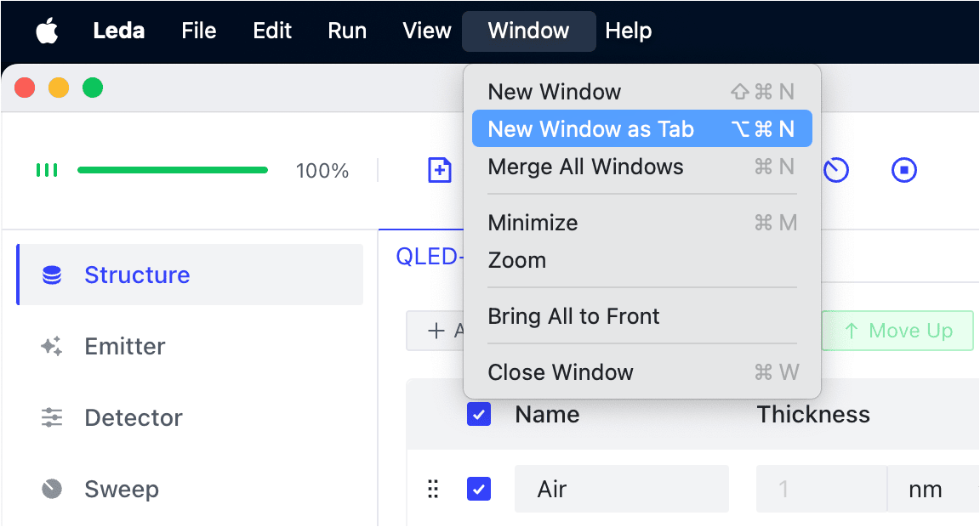
Task: Click the stop simulation icon
Action: pyautogui.click(x=903, y=170)
